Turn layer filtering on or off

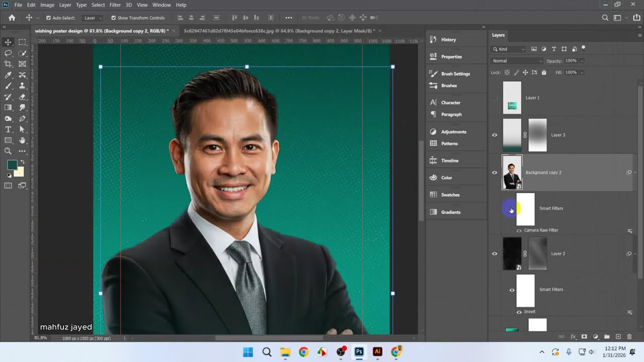(x=584, y=48)
